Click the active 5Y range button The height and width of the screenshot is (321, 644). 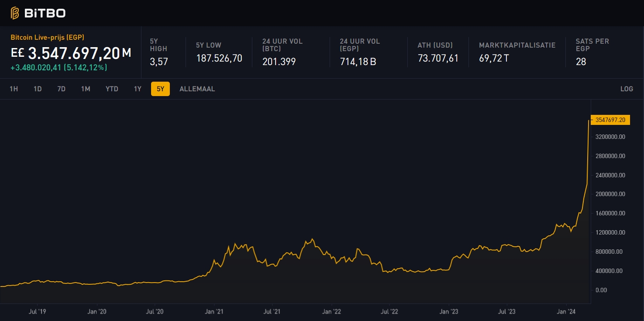coord(160,89)
